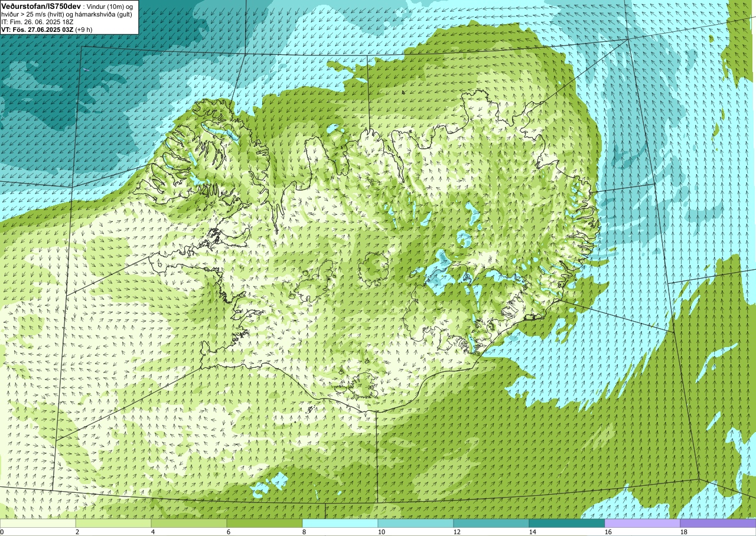
Task: Click the legend tick label '18'
Action: click(x=684, y=532)
